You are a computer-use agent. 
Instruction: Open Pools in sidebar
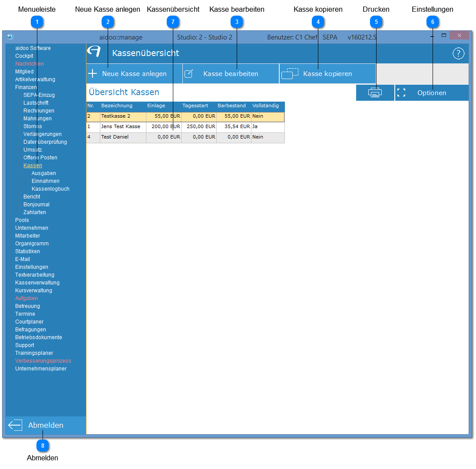pyautogui.click(x=22, y=220)
